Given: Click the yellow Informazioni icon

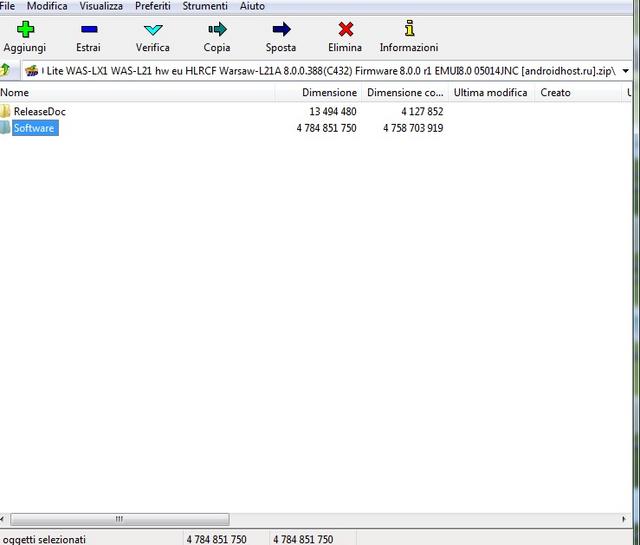Looking at the screenshot, I should [x=409, y=29].
